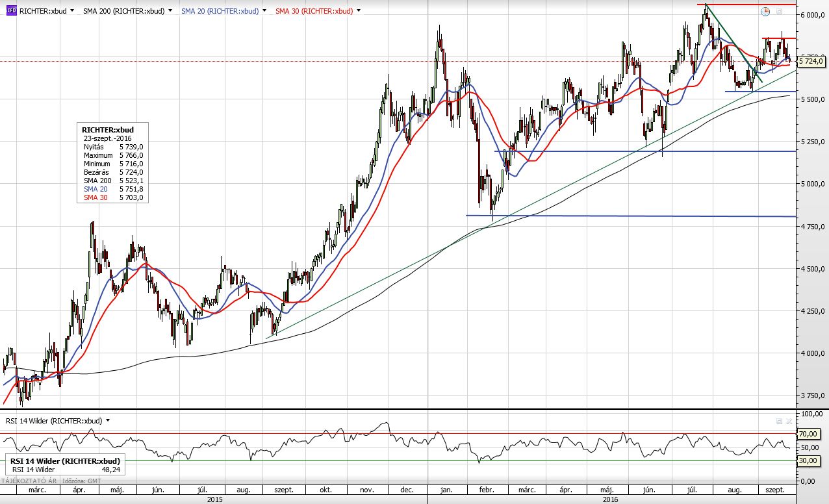Image resolution: width=829 pixels, height=504 pixels.
Task: Click the RSI 30,00 oversold level tag
Action: (810, 460)
